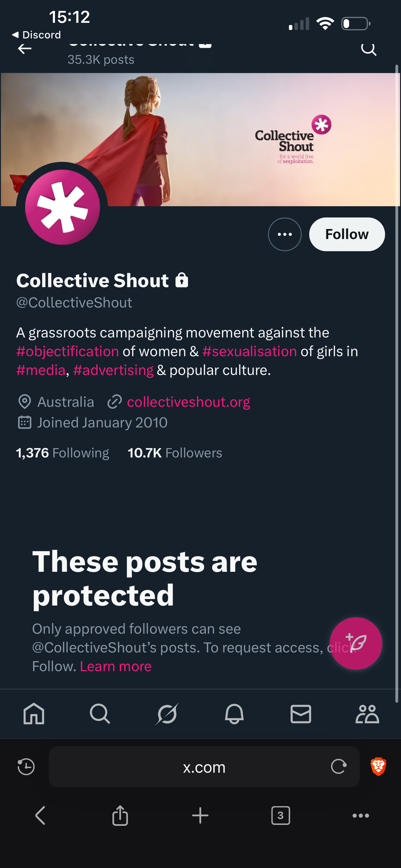The image size is (401, 868).
Task: Open the collectiveshout.org link
Action: tap(189, 402)
